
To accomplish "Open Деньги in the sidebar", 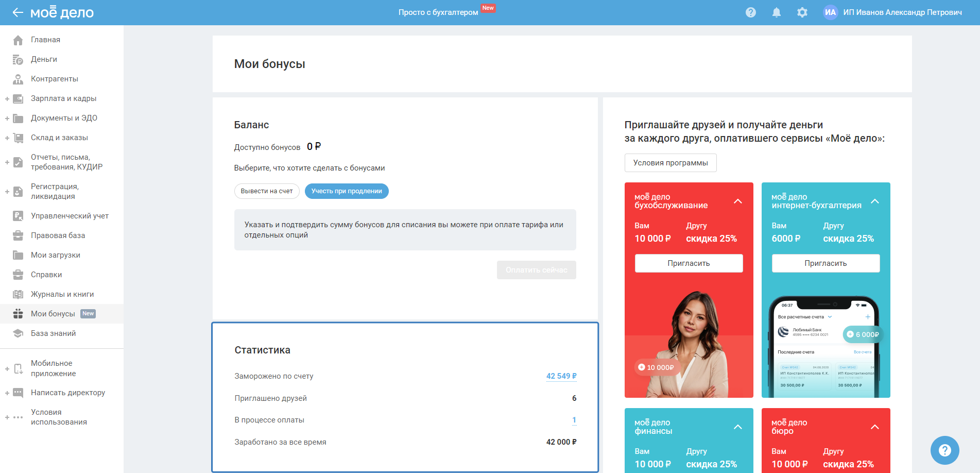I will (44, 59).
